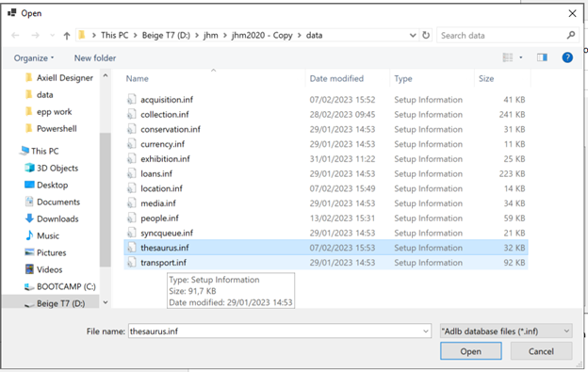
Task: Expand the address bar history dropdown
Action: coord(413,35)
